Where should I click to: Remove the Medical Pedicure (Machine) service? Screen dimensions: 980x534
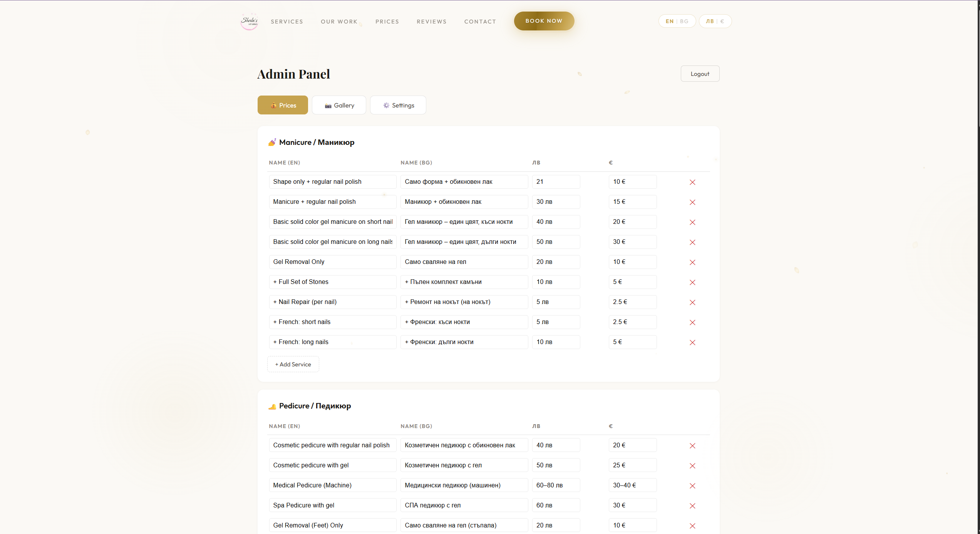pos(692,486)
